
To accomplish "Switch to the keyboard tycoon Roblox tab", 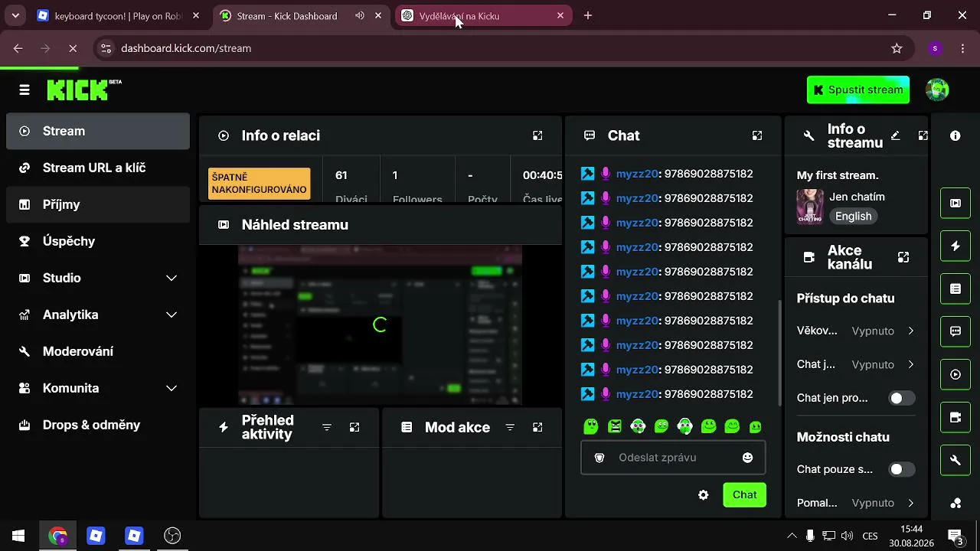I will [x=119, y=15].
